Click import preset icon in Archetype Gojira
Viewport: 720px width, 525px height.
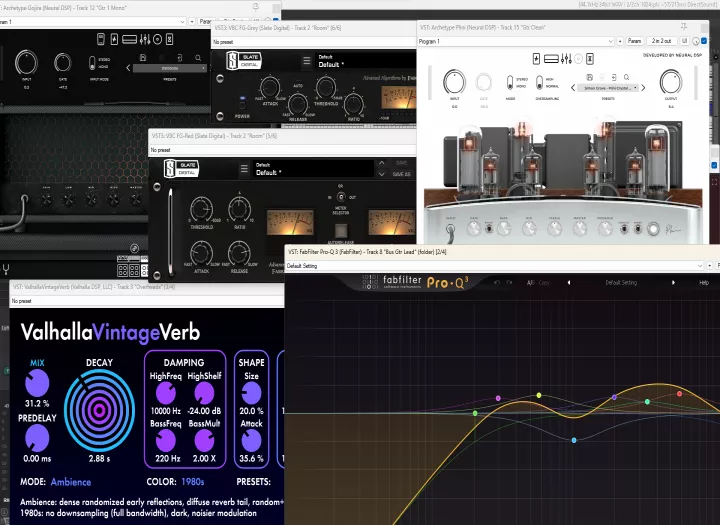point(180,57)
